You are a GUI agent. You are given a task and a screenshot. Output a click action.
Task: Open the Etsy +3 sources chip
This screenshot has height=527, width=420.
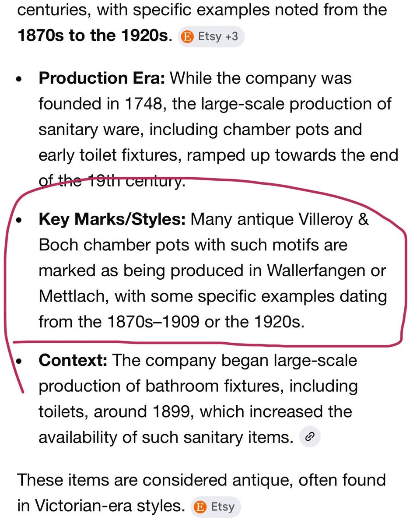click(x=211, y=36)
